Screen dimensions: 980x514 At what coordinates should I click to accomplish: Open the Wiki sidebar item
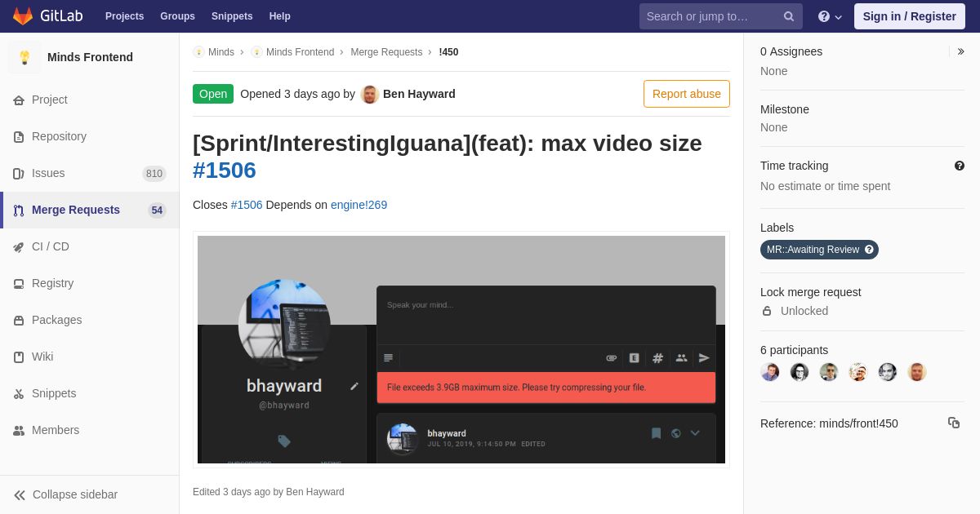coord(90,357)
